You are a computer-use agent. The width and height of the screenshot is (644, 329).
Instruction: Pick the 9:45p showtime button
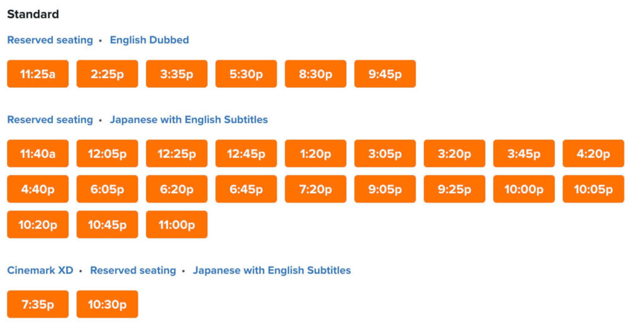click(x=385, y=74)
